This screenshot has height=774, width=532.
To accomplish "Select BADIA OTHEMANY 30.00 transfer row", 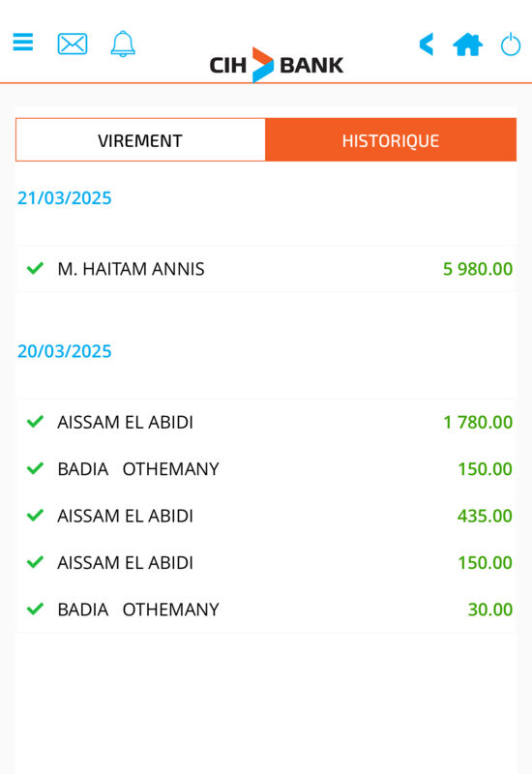I will (x=267, y=610).
